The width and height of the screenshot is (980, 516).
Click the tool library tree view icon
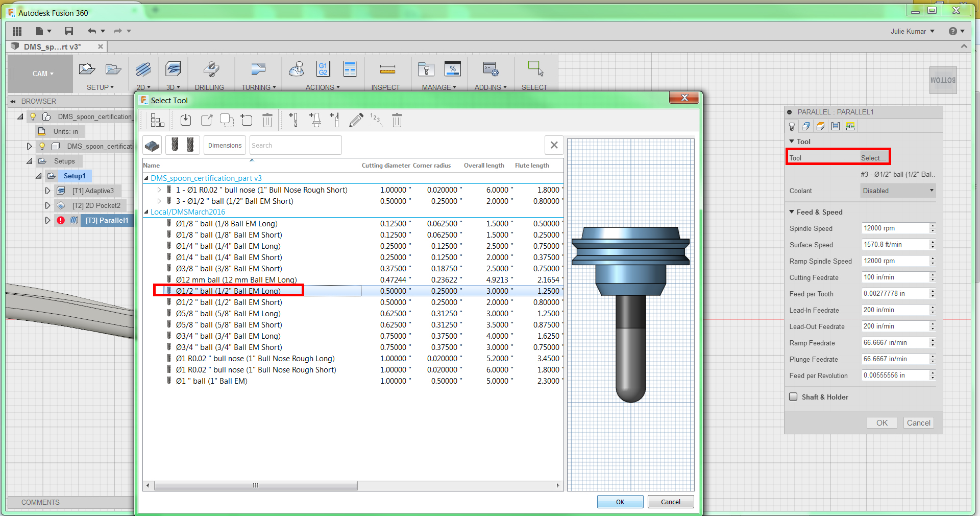tap(157, 121)
